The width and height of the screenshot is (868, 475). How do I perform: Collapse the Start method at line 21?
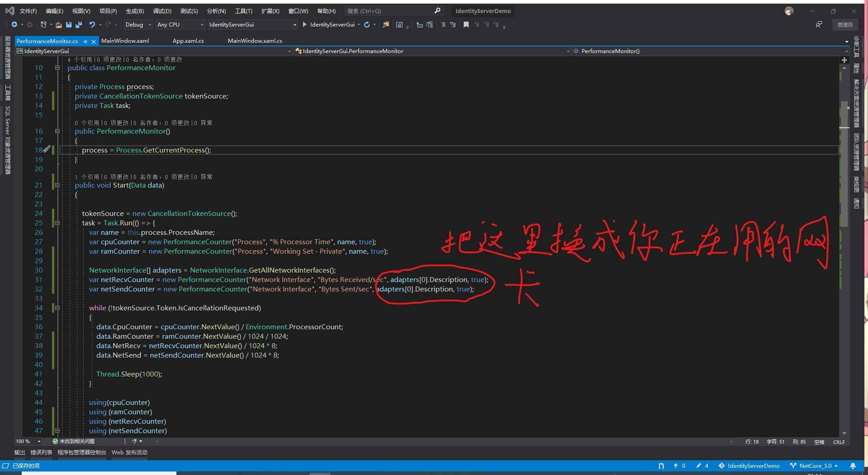tap(57, 185)
